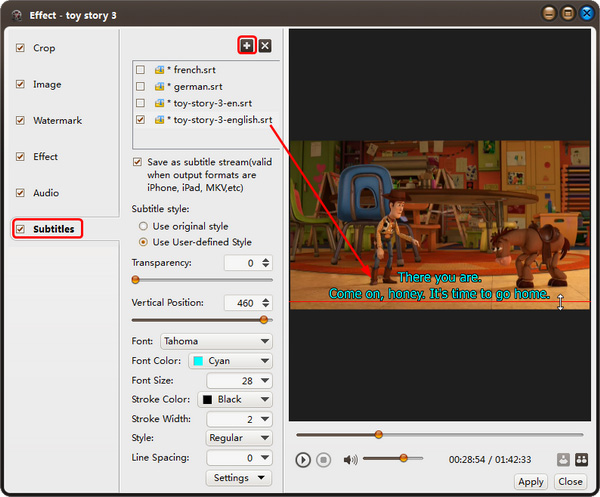The height and width of the screenshot is (497, 600).
Task: Toggle the Watermark checkbox
Action: point(20,121)
